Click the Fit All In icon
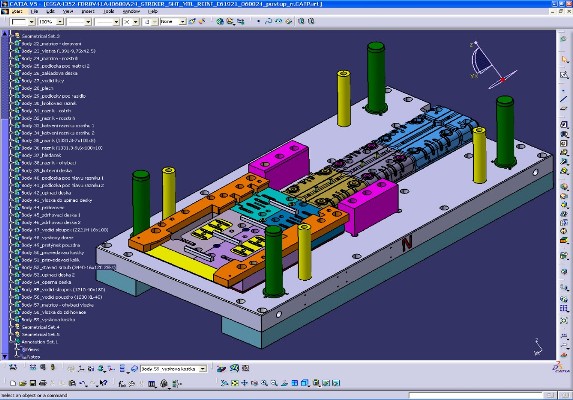This screenshot has height=400, width=573. 235,383
